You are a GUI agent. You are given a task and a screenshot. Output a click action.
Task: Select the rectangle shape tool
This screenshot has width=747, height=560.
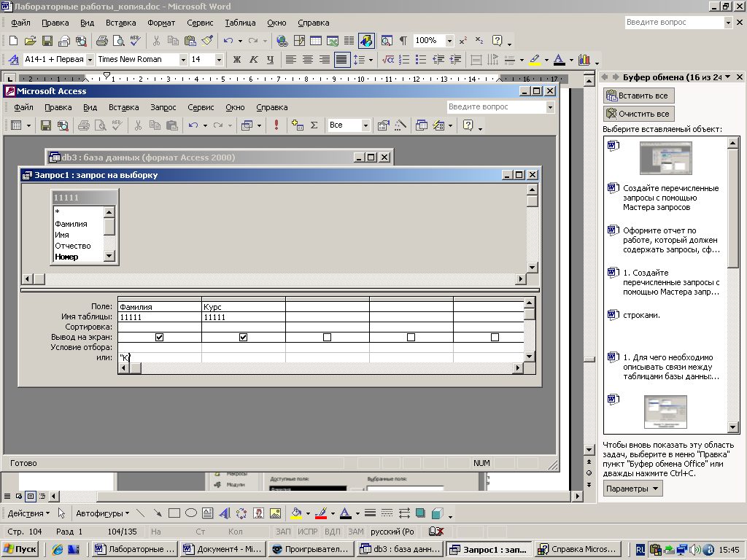tap(174, 513)
